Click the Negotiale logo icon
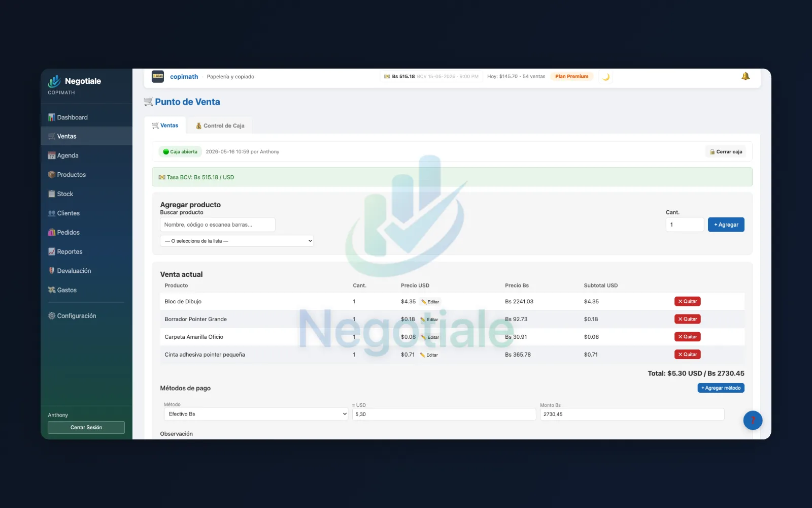This screenshot has width=812, height=508. (x=54, y=81)
